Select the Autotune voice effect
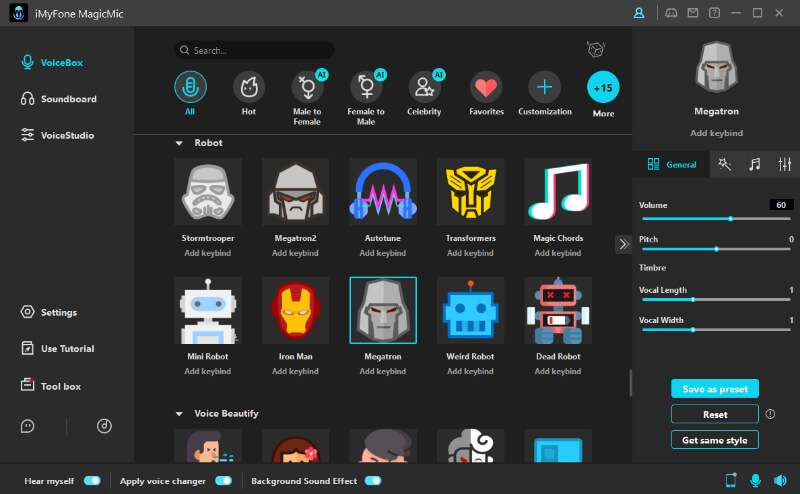 (383, 192)
